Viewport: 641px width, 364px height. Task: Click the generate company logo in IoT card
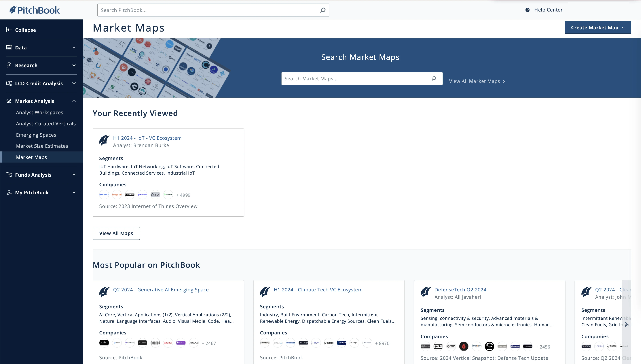click(x=142, y=195)
